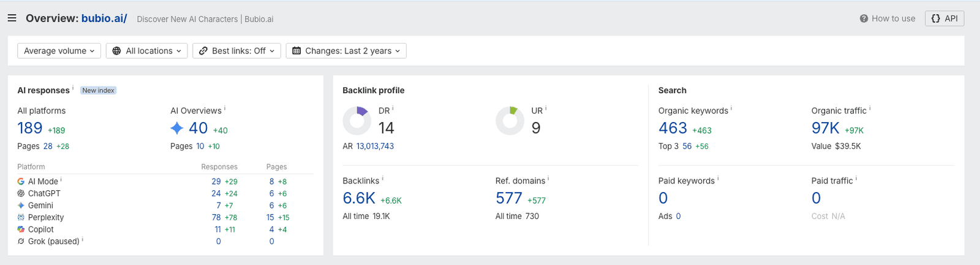
Task: Open Perplexity pages count 15
Action: pyautogui.click(x=270, y=217)
